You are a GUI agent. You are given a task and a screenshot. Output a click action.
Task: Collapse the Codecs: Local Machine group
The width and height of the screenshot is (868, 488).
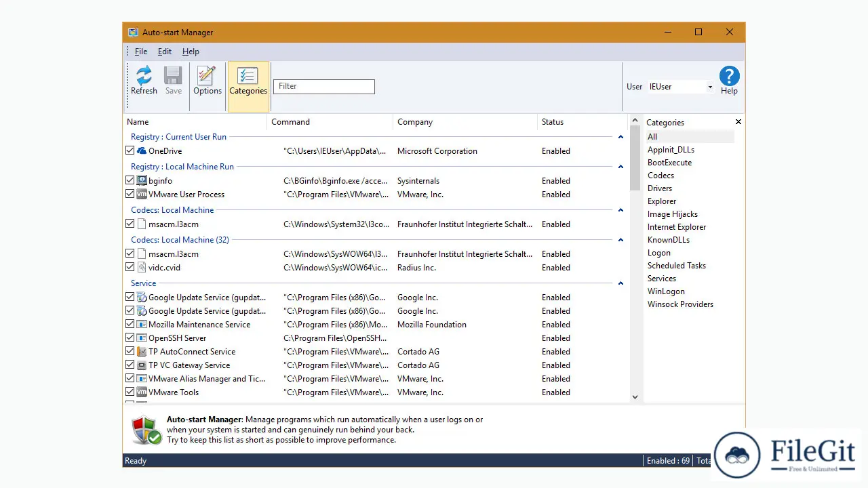pyautogui.click(x=620, y=210)
